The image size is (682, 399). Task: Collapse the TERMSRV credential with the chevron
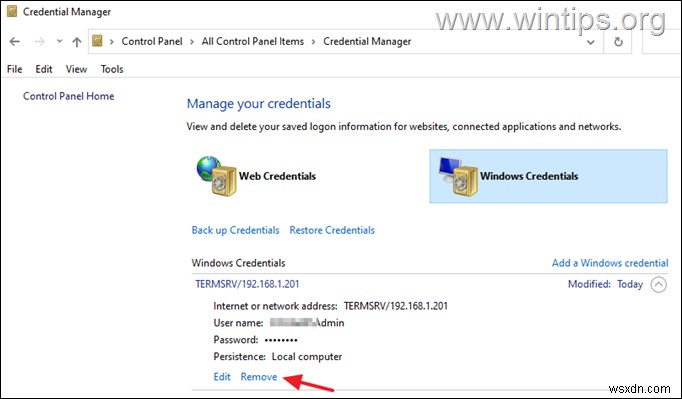(659, 285)
